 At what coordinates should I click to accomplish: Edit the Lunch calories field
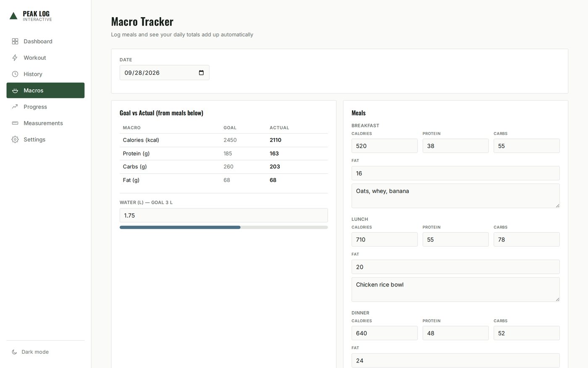click(x=384, y=240)
